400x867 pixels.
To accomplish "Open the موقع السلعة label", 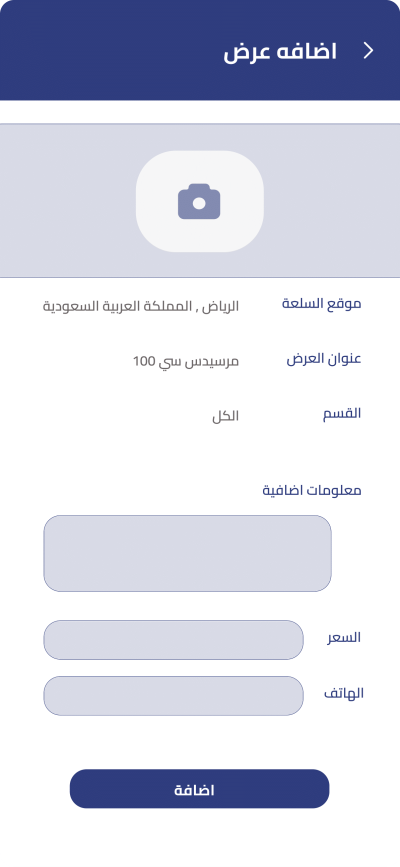I will [321, 304].
